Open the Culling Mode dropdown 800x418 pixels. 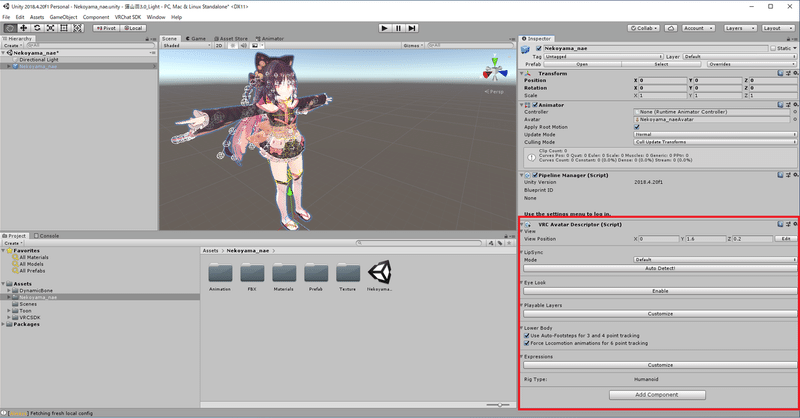tap(715, 142)
